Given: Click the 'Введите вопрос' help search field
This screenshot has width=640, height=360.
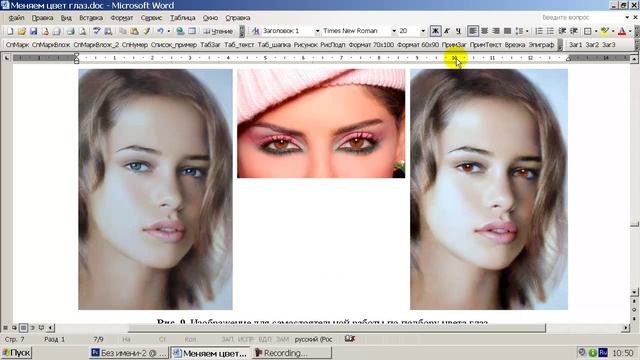Looking at the screenshot, I should tap(581, 18).
